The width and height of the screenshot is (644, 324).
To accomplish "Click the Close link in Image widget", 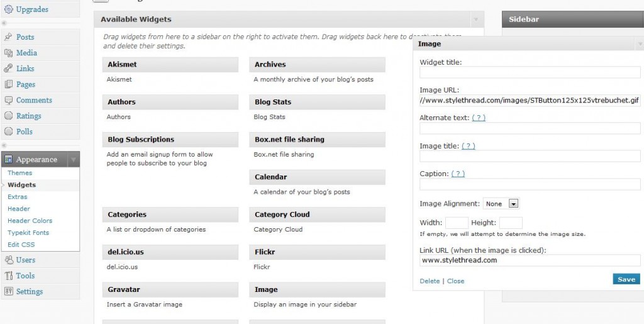I will point(455,281).
